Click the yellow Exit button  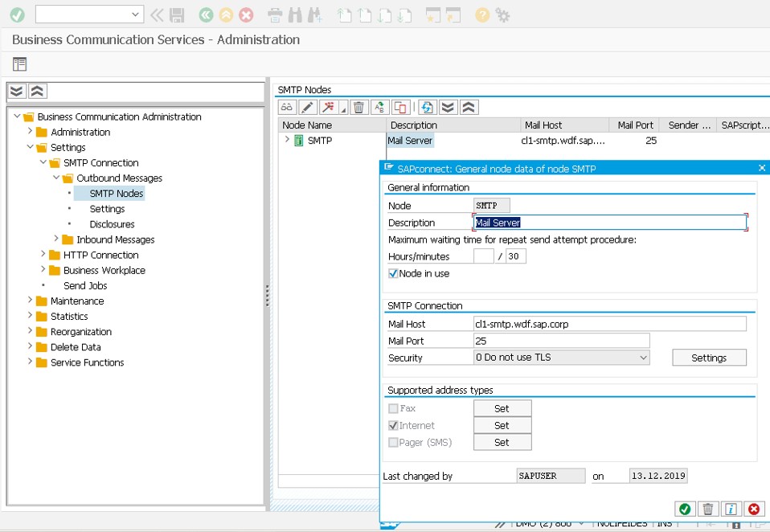click(226, 15)
